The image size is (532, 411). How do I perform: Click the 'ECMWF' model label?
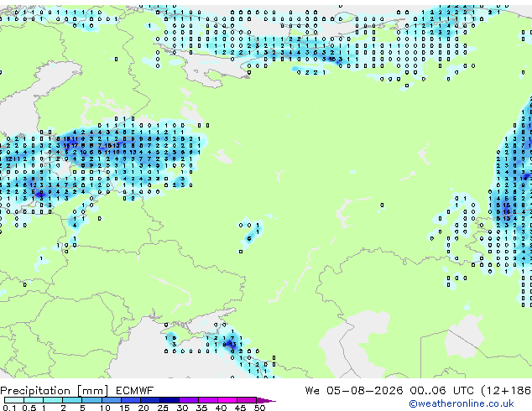[135, 391]
